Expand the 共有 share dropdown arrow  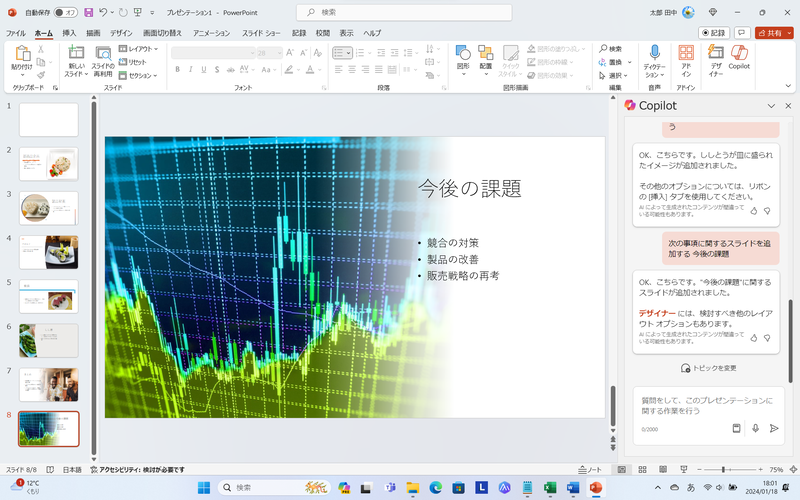(789, 33)
